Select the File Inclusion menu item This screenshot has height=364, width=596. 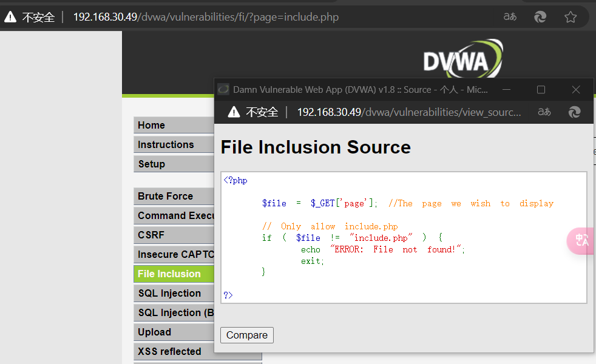coord(174,274)
